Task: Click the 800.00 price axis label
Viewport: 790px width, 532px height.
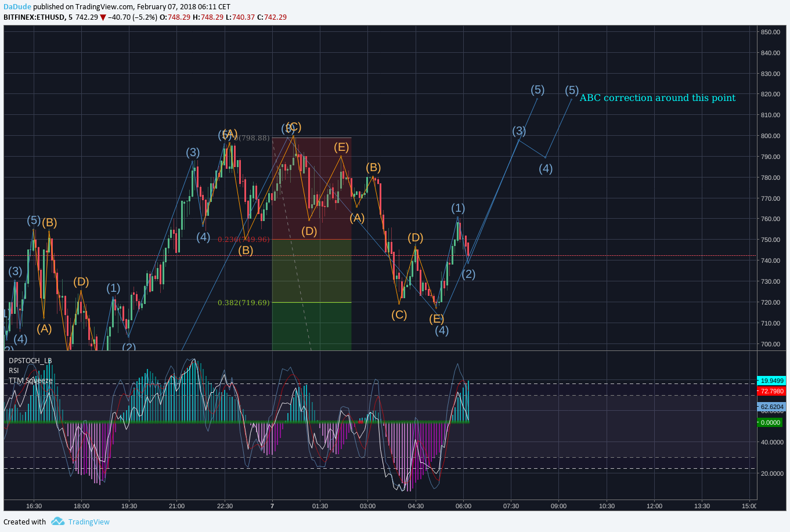Action: (770, 136)
